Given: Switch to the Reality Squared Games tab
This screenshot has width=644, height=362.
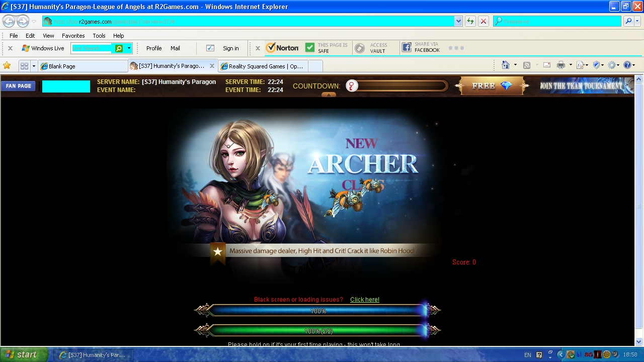Looking at the screenshot, I should (262, 66).
